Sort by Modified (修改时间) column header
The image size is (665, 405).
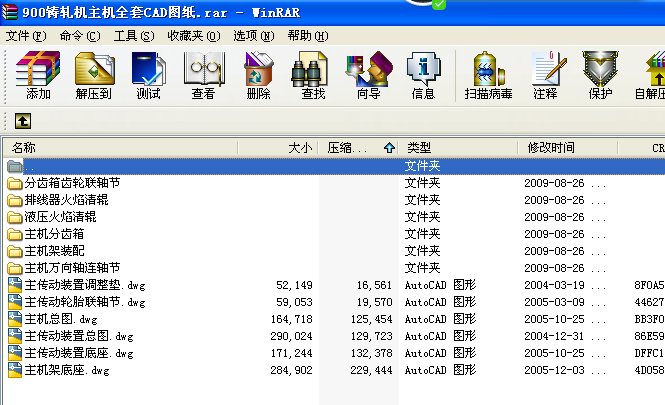pos(567,148)
